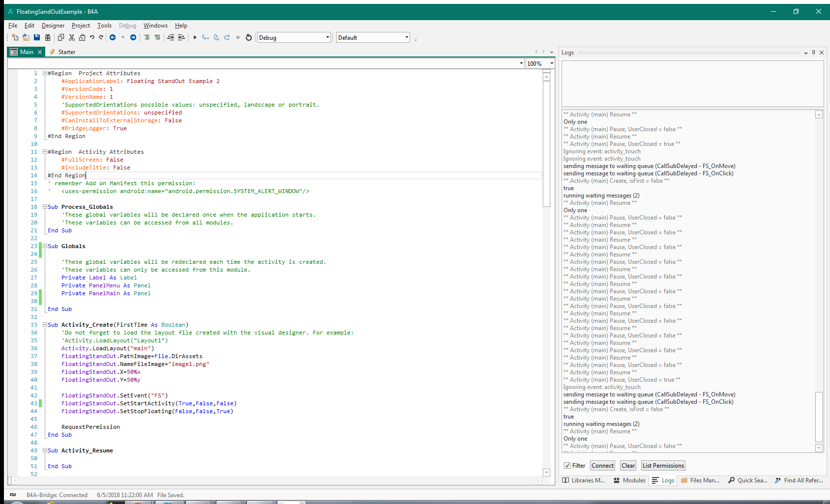Click the Navigate Forward blue arrow
Screen dimensions: 830x504
coord(133,37)
